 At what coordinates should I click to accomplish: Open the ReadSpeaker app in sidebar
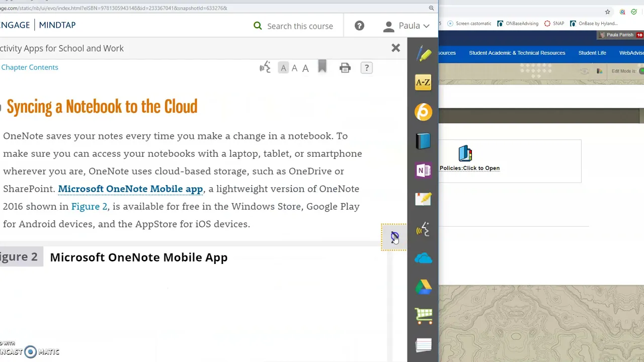click(423, 230)
